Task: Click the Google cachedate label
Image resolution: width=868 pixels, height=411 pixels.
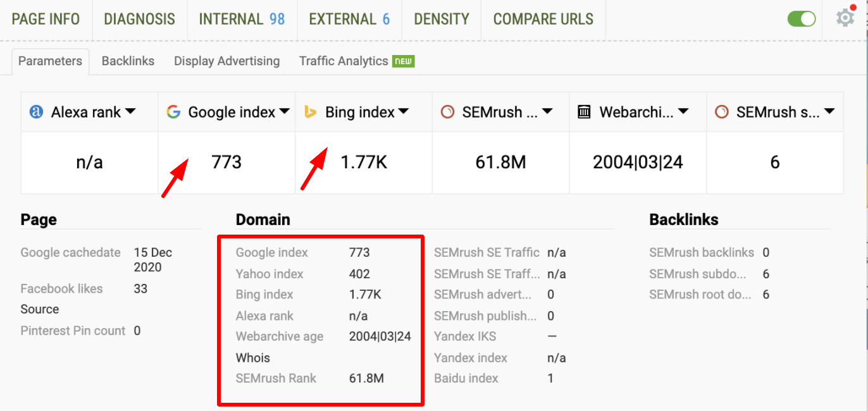Action: pos(70,252)
